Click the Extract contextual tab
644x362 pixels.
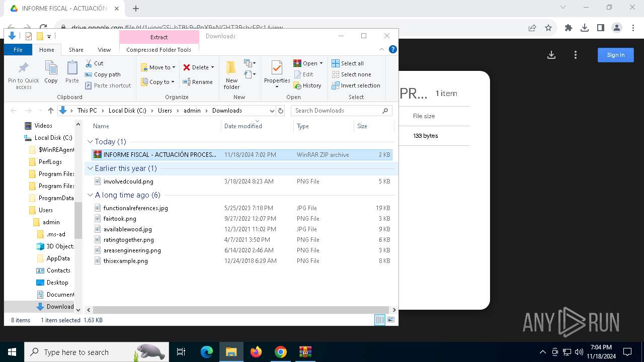[x=159, y=37]
